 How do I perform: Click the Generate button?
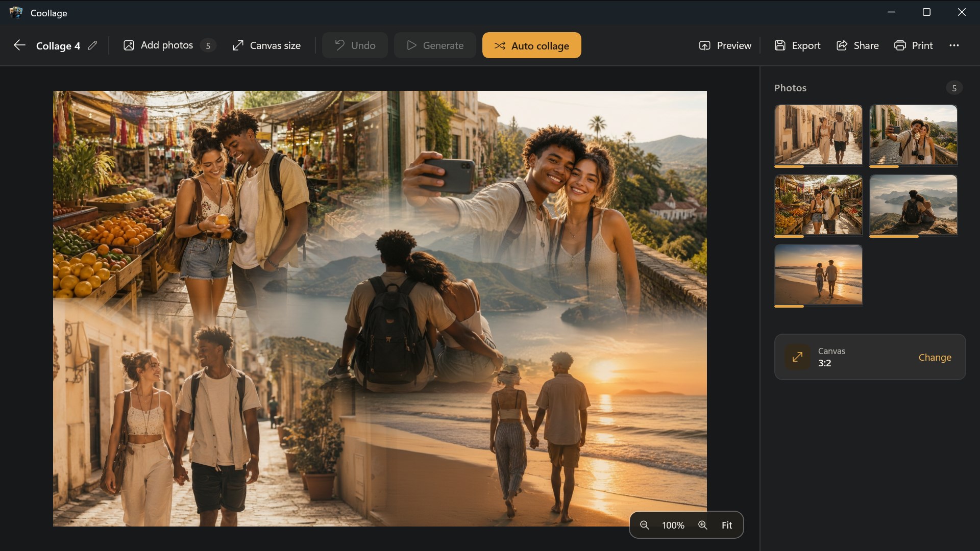tap(435, 45)
